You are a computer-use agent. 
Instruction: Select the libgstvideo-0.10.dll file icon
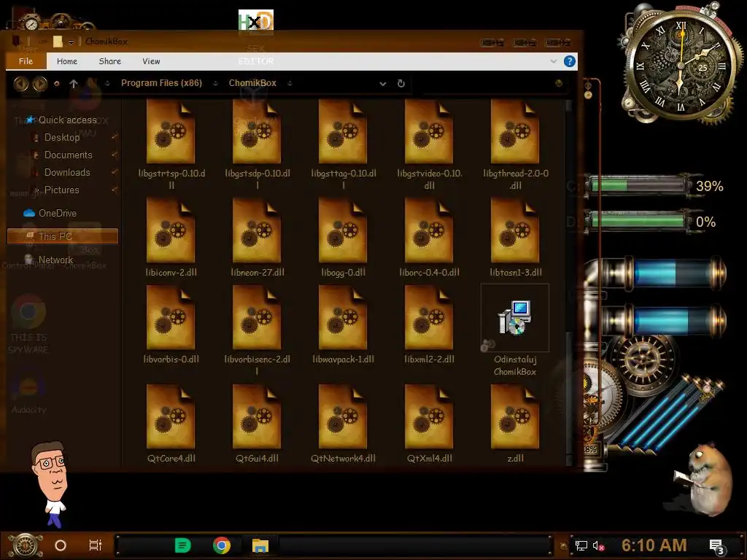point(429,132)
